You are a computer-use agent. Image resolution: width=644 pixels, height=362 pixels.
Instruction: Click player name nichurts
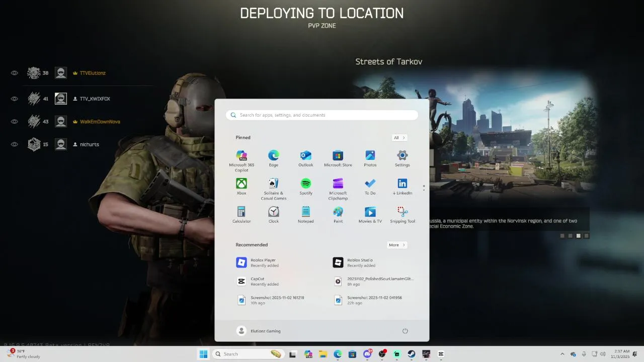click(x=90, y=144)
